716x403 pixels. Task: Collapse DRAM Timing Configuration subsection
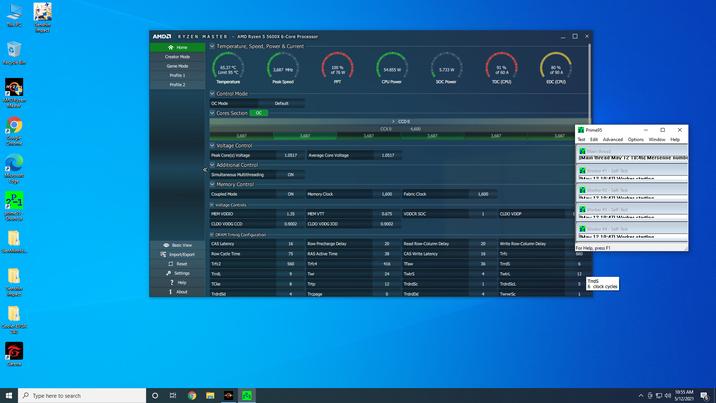(212, 235)
